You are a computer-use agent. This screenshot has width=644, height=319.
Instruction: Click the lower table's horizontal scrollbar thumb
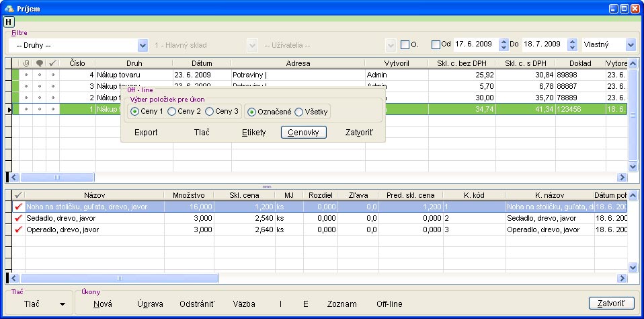[x=119, y=278]
